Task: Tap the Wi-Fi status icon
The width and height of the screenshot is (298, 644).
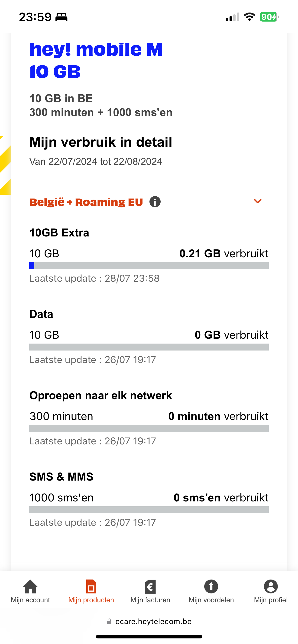Action: [x=249, y=17]
